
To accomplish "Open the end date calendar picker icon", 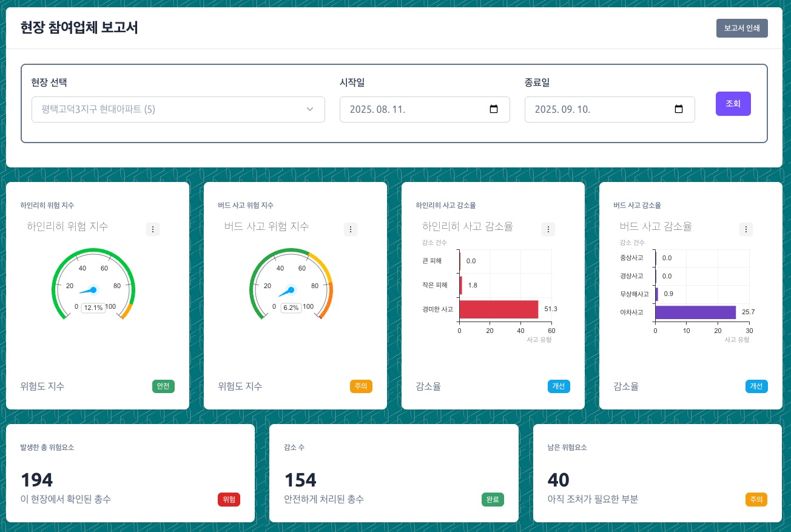I will point(679,110).
